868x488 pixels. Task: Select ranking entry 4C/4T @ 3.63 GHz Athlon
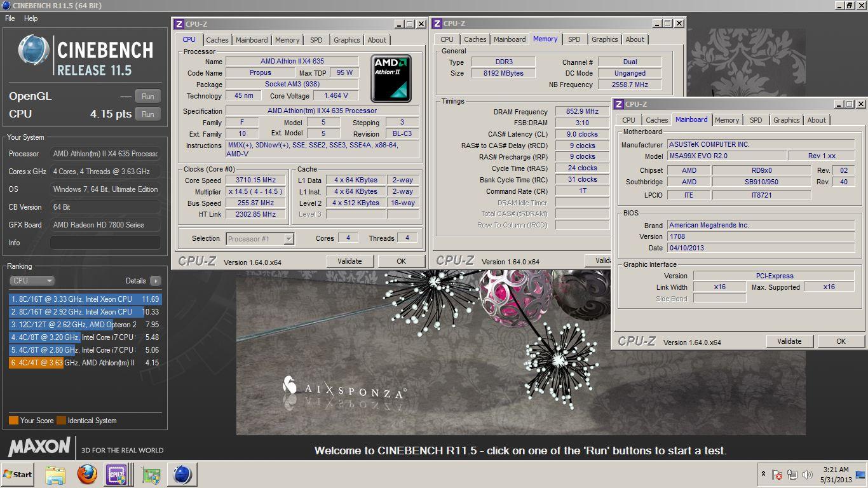[x=85, y=362]
